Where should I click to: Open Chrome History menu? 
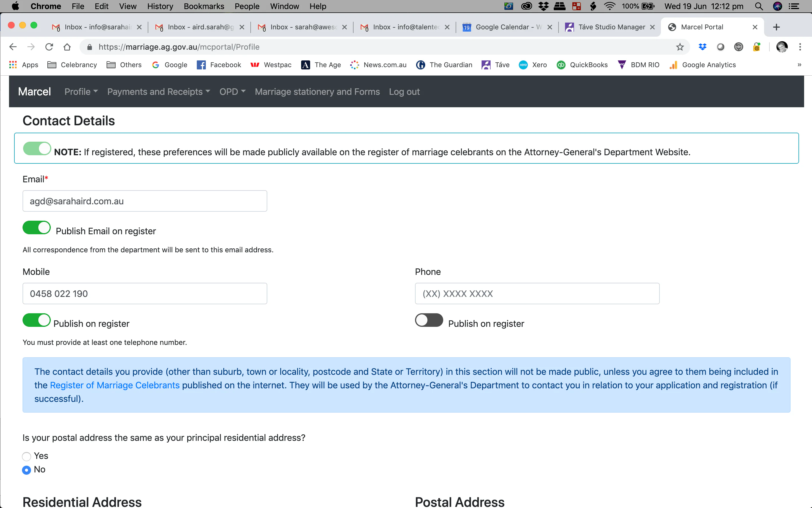tap(160, 6)
